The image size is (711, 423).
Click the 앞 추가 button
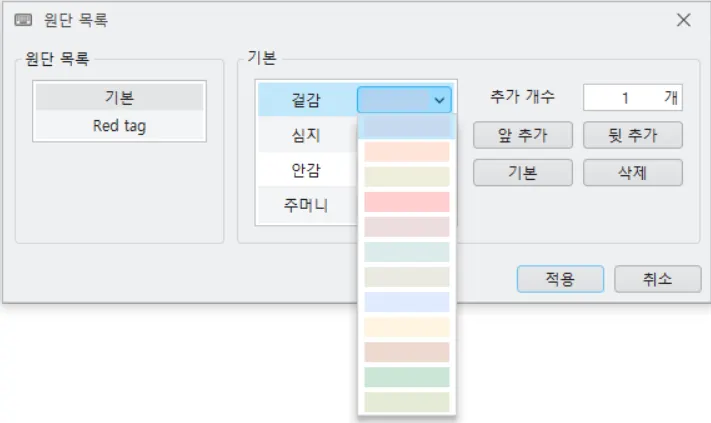pos(523,135)
